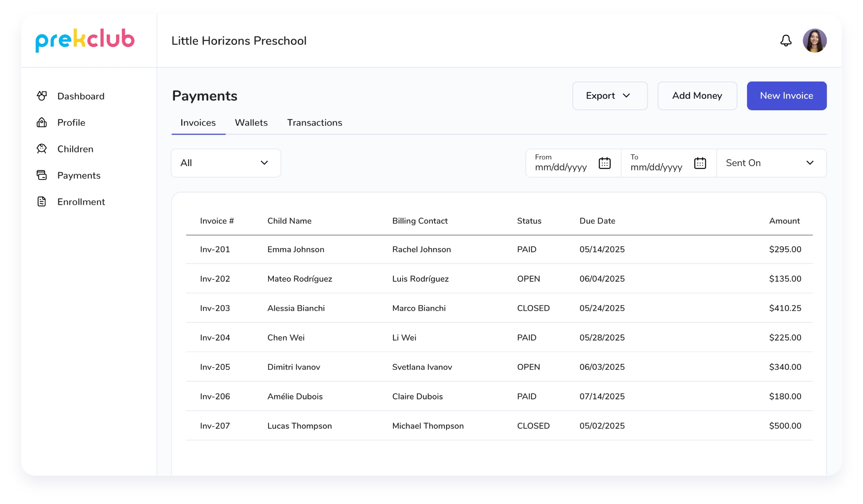This screenshot has height=504, width=863.
Task: Expand the Export dropdown
Action: pyautogui.click(x=610, y=96)
